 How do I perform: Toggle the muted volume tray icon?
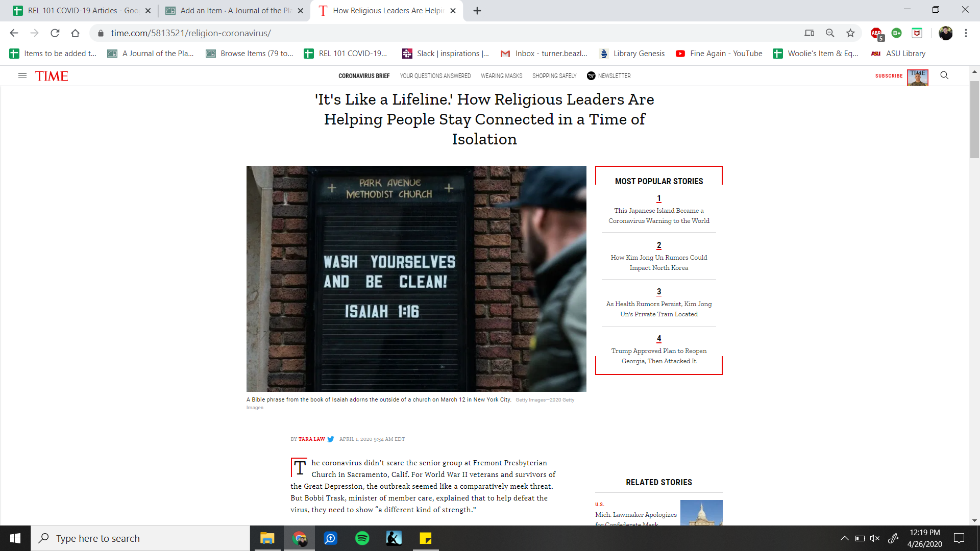875,538
